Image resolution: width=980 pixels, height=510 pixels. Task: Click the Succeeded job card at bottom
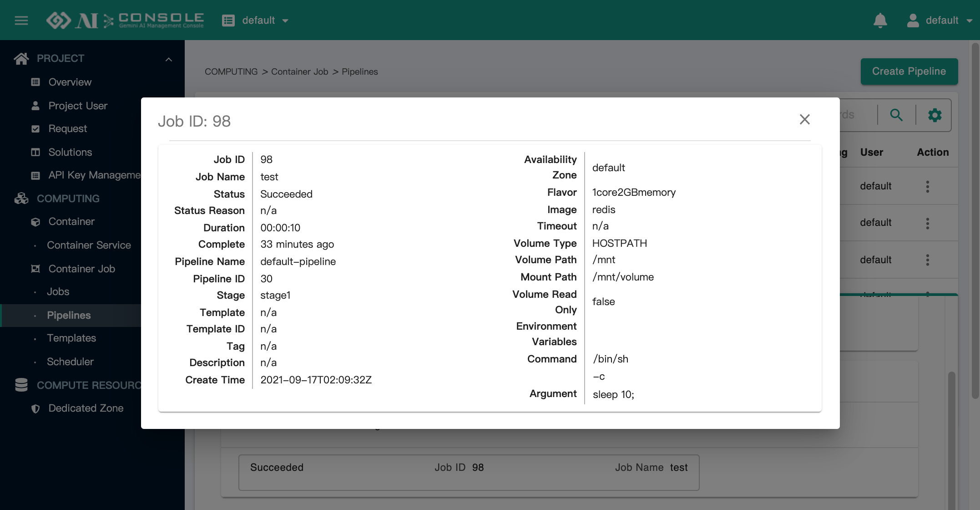point(469,472)
